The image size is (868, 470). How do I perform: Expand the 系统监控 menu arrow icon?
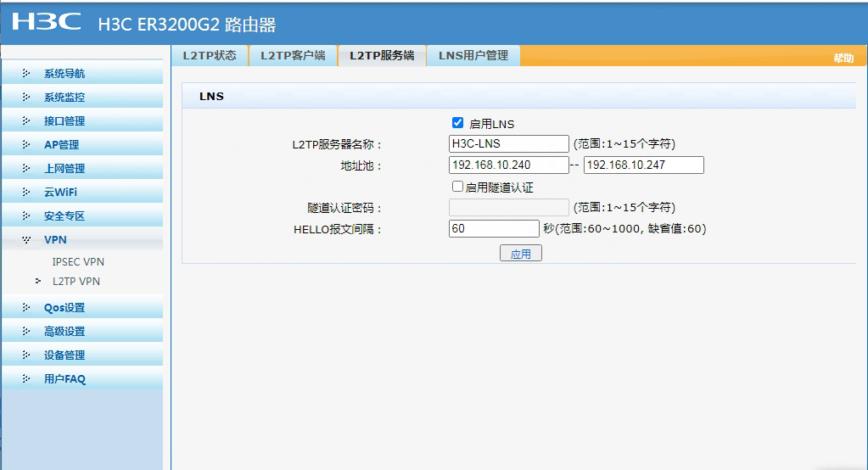26,97
